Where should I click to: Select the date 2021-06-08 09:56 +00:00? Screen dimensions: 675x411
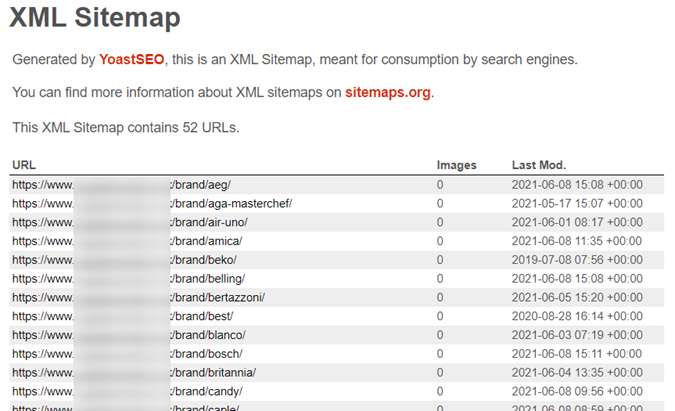[x=577, y=392]
